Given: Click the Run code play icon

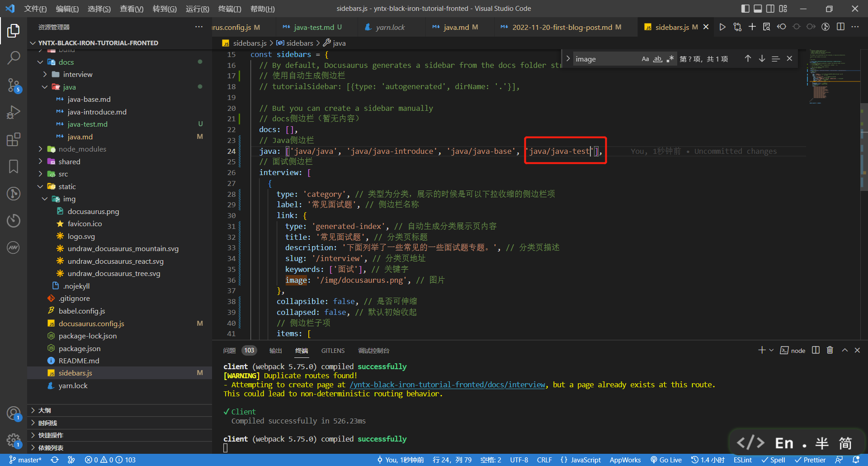Looking at the screenshot, I should 722,27.
